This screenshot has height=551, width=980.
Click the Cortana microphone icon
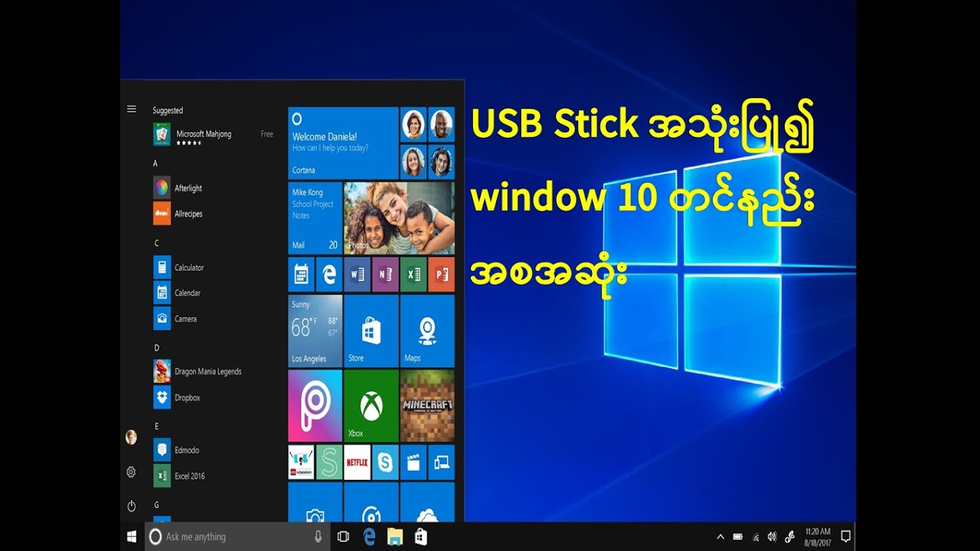(318, 536)
